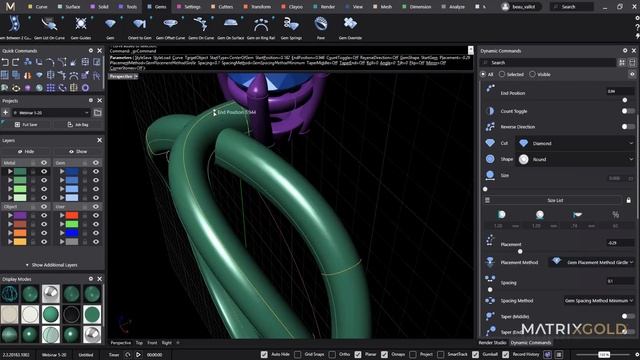Click the Size List button
The height and width of the screenshot is (360, 640).
coord(555,200)
